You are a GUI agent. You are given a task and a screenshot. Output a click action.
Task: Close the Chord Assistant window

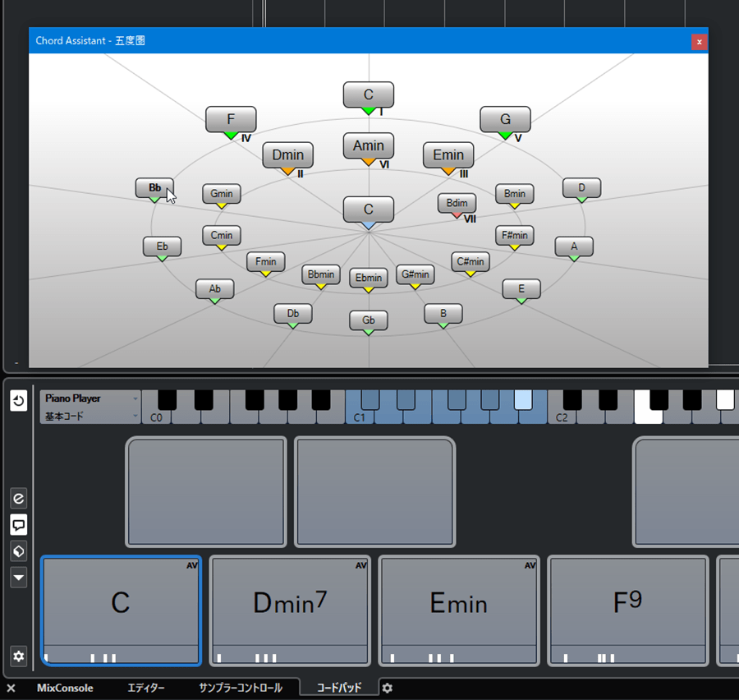(699, 42)
